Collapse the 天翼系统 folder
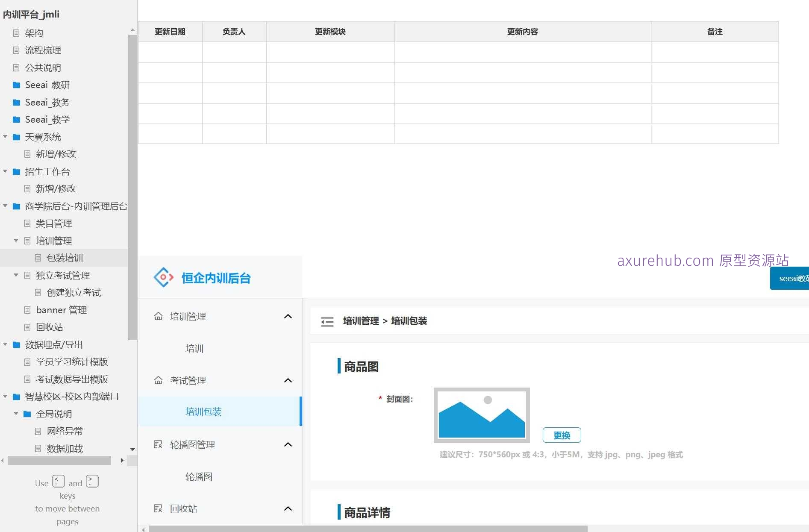 tap(5, 137)
